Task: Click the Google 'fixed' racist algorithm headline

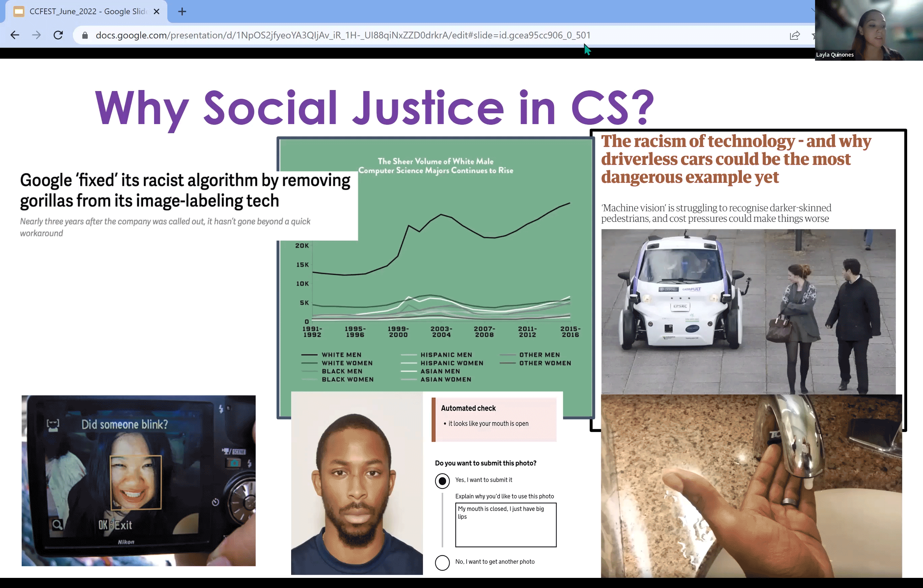Action: [x=185, y=190]
